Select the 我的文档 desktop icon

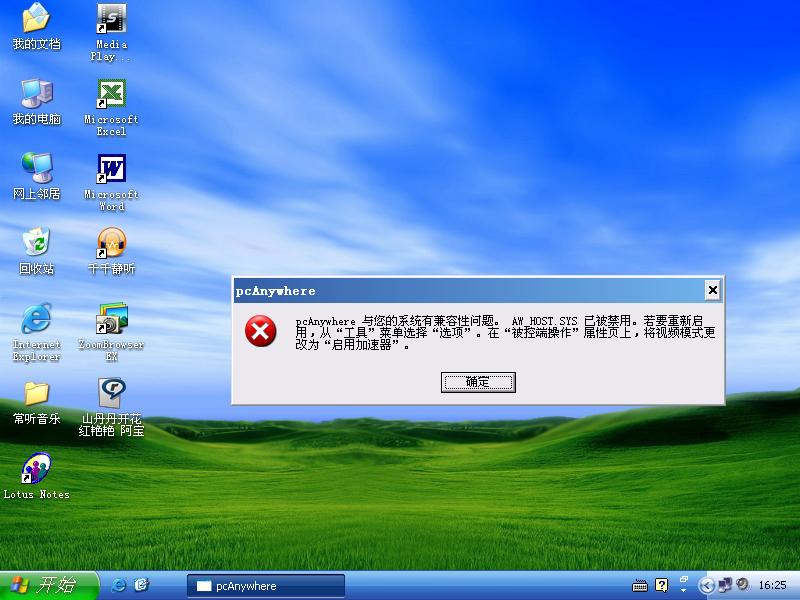(x=36, y=27)
